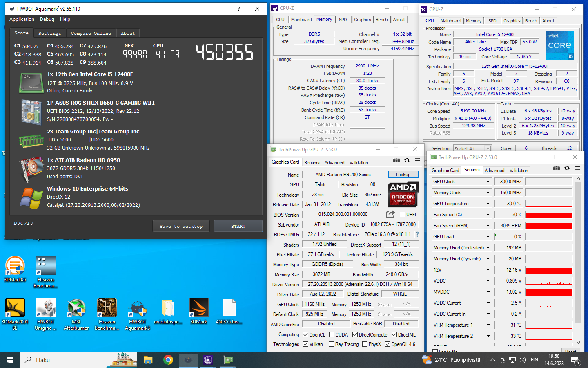Open the hamburger menu in GPU-Z Sensors window
Viewport: 588px width, 368px height.
click(577, 168)
